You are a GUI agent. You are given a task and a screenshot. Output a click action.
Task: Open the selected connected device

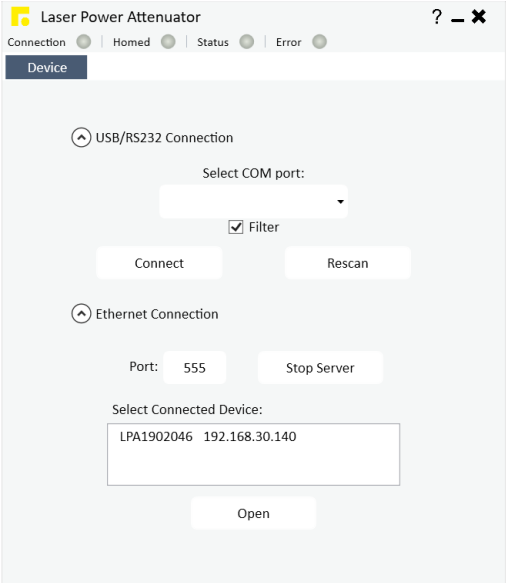click(x=254, y=513)
